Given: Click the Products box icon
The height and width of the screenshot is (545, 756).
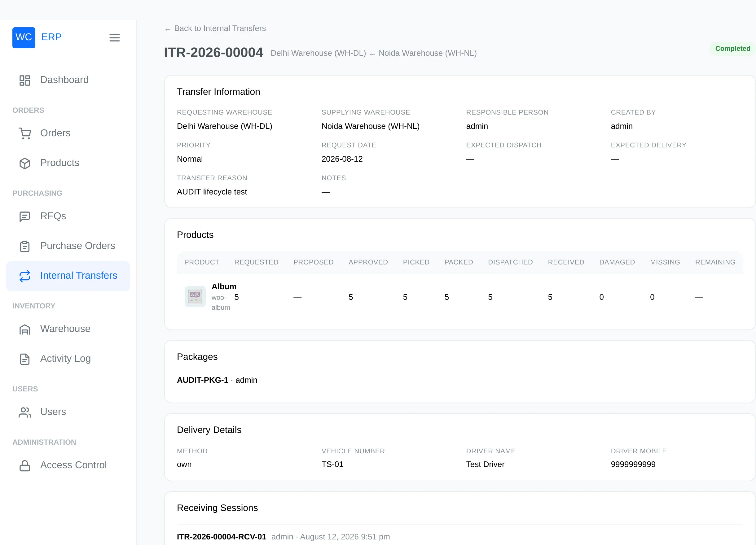Looking at the screenshot, I should coord(25,163).
